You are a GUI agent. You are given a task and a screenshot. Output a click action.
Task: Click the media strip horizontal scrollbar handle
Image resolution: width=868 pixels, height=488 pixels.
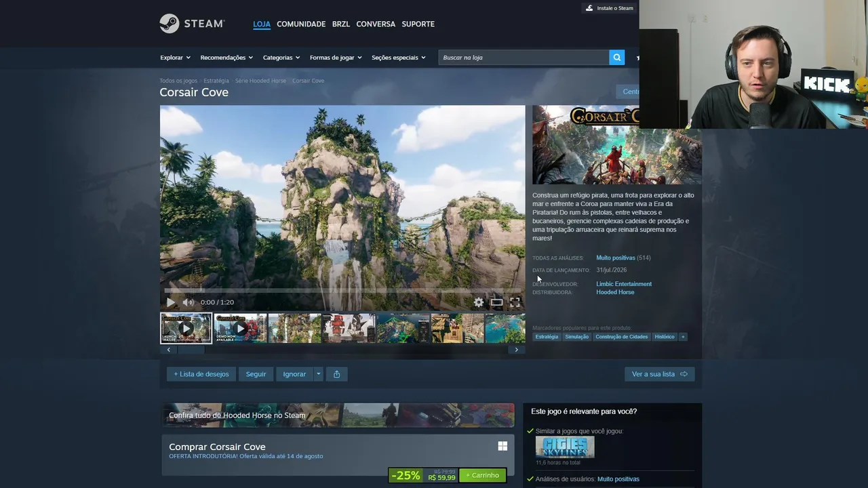click(x=191, y=350)
